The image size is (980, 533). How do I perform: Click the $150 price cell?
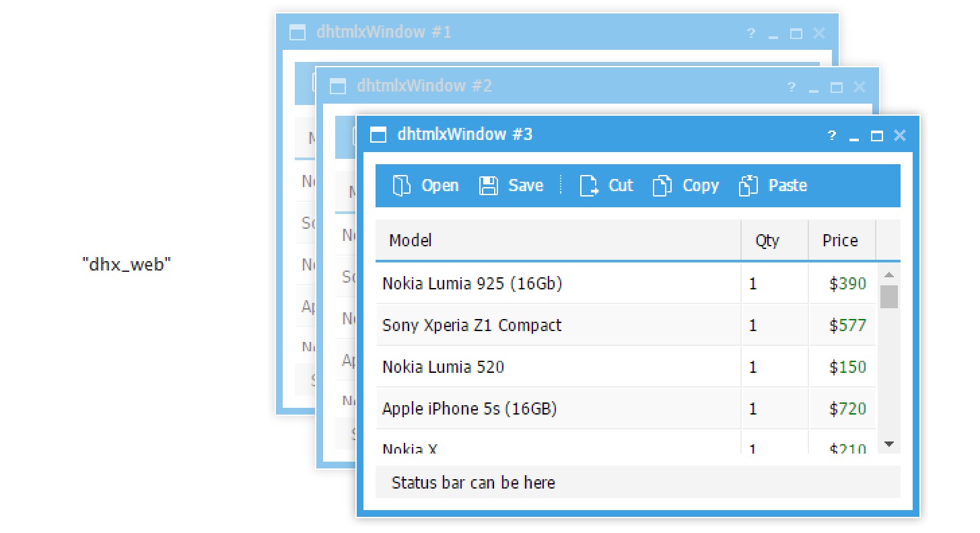(842, 367)
